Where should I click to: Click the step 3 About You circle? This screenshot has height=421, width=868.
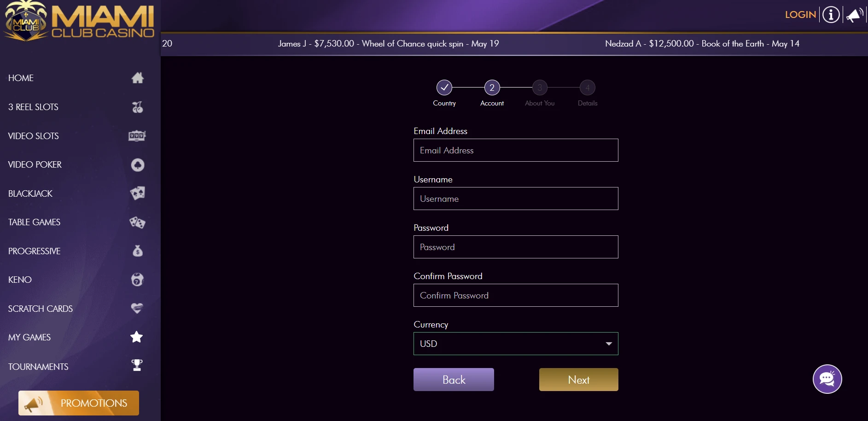(540, 88)
